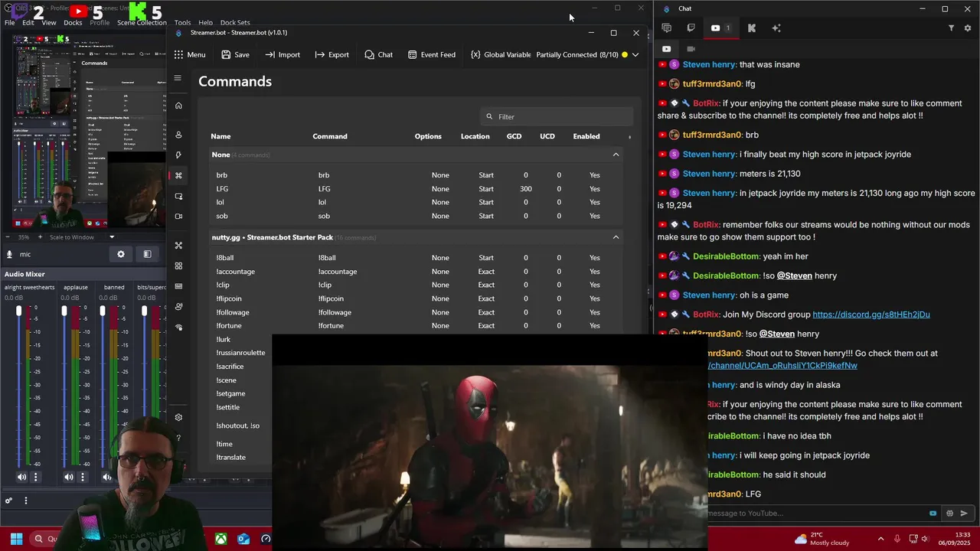Select the !8ball command row
This screenshot has height=551, width=980.
(x=416, y=258)
